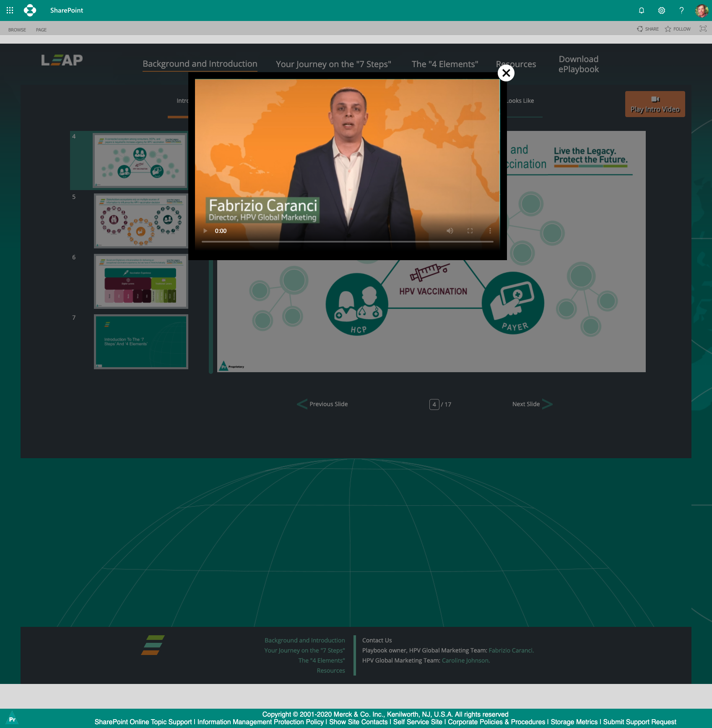The width and height of the screenshot is (712, 728).
Task: Open the SharePoint app launcher grid
Action: (x=10, y=10)
